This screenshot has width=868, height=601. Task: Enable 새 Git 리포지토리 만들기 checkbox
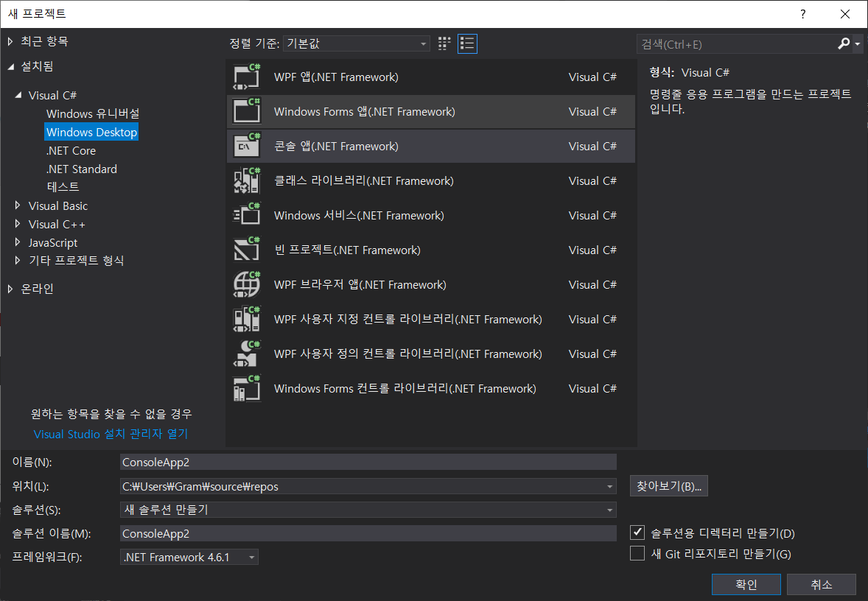(x=637, y=553)
